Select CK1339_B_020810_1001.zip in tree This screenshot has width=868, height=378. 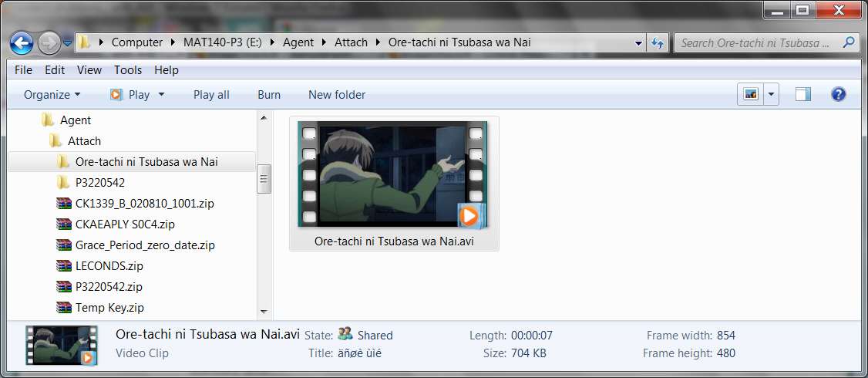click(x=144, y=204)
